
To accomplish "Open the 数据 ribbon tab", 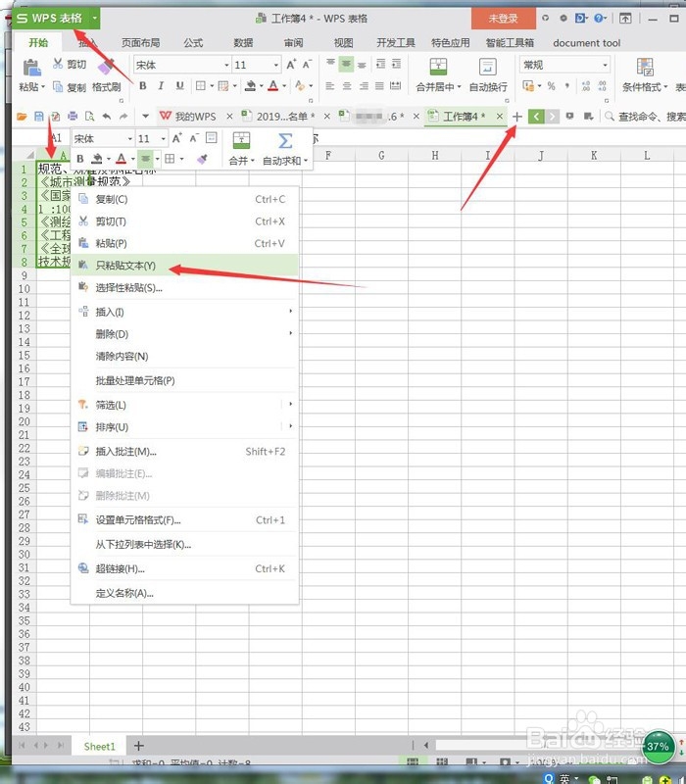I will 243,43.
